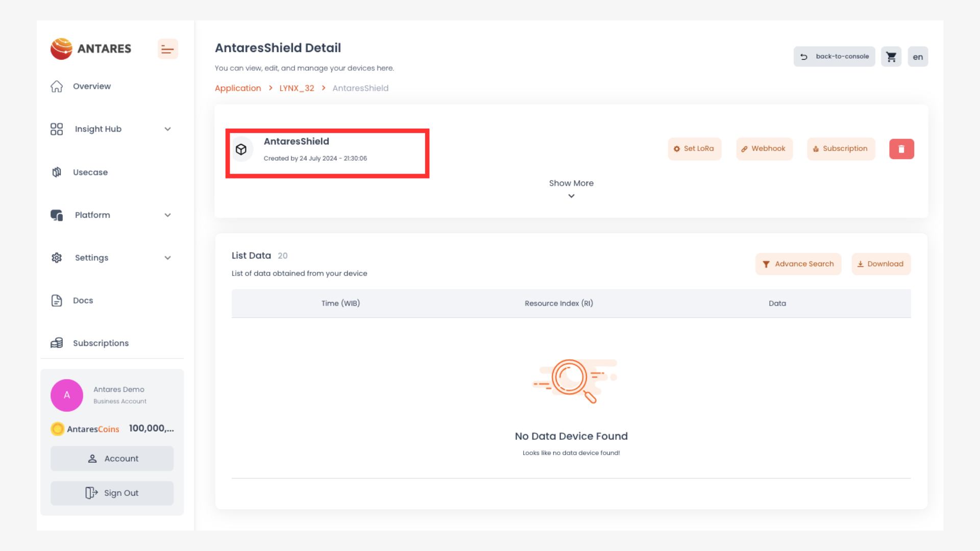The height and width of the screenshot is (551, 980).
Task: Go to Docs in the sidebar
Action: pos(83,300)
